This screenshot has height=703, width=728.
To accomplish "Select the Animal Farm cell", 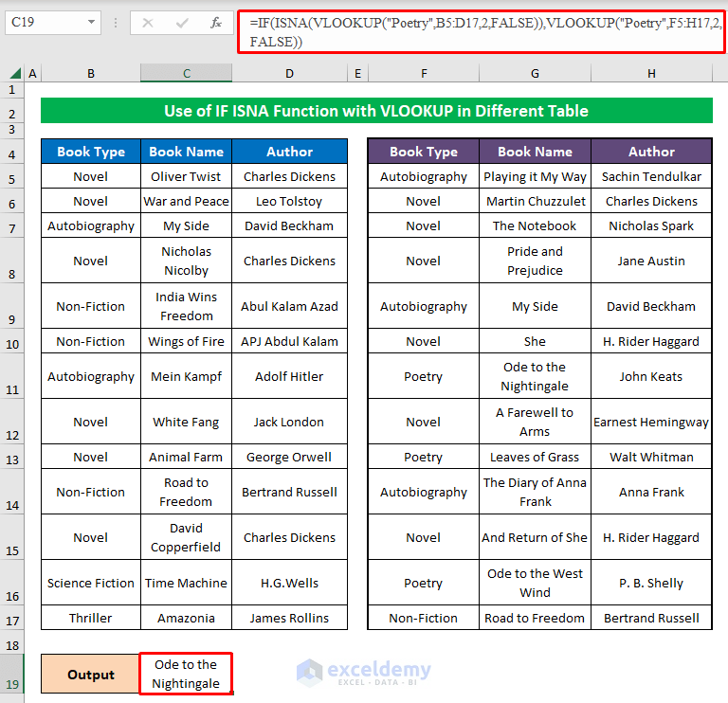I will coord(186,457).
